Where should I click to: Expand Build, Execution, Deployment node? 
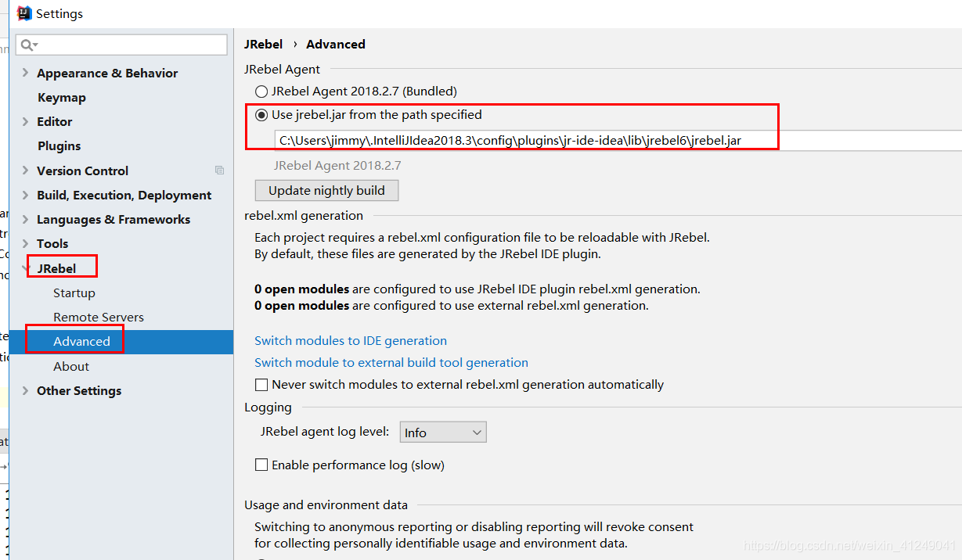coord(26,195)
